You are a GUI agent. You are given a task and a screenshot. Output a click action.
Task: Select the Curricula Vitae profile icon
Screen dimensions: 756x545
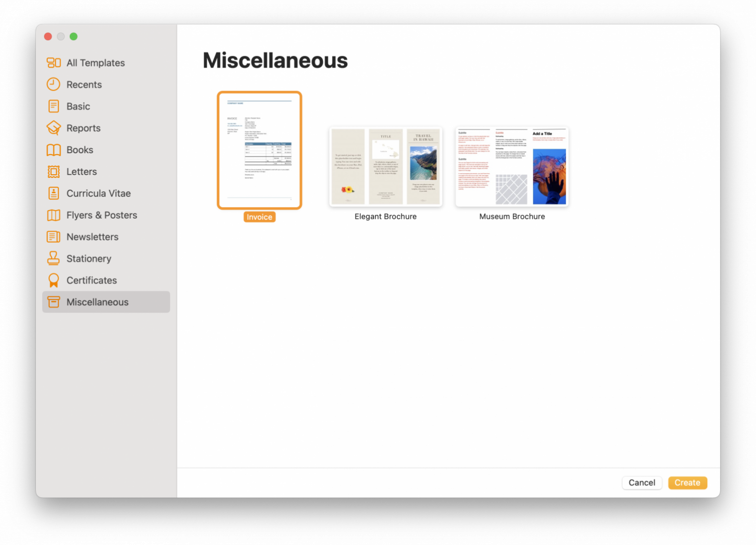pos(53,193)
